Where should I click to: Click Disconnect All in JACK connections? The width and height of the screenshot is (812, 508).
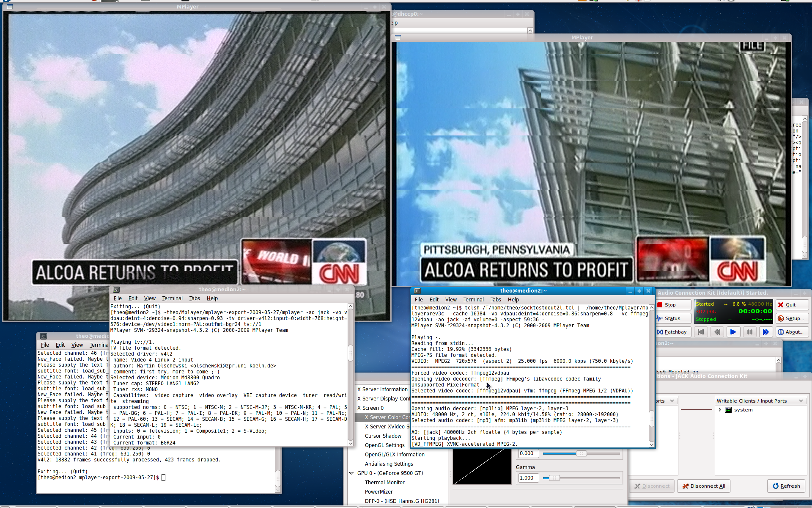(704, 486)
